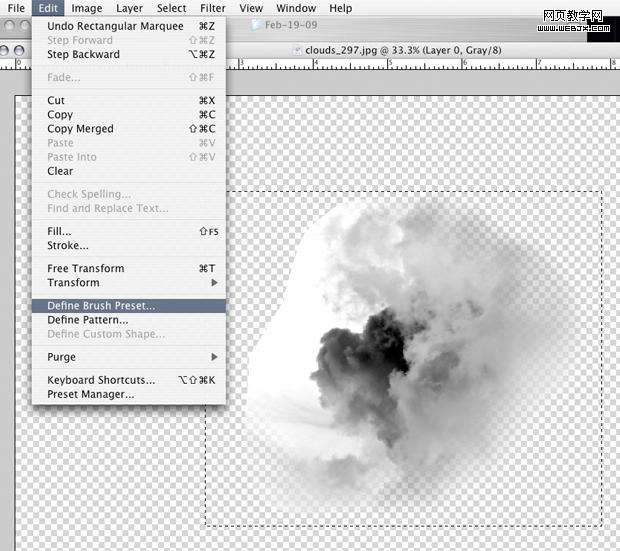Click the Feb-19-09 folder icon in title bar
The image size is (620, 551).
pos(257,25)
